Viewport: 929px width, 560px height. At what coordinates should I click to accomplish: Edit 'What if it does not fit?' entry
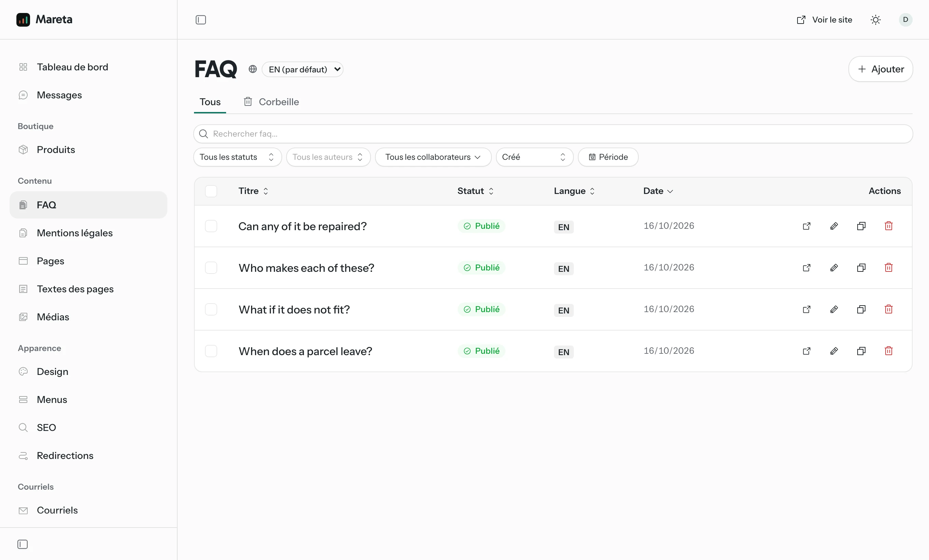[x=834, y=309]
